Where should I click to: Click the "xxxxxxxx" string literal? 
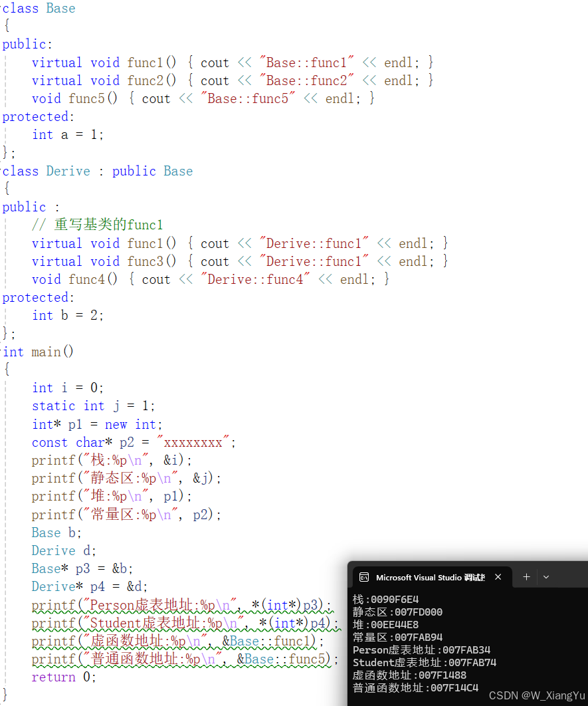coord(193,443)
